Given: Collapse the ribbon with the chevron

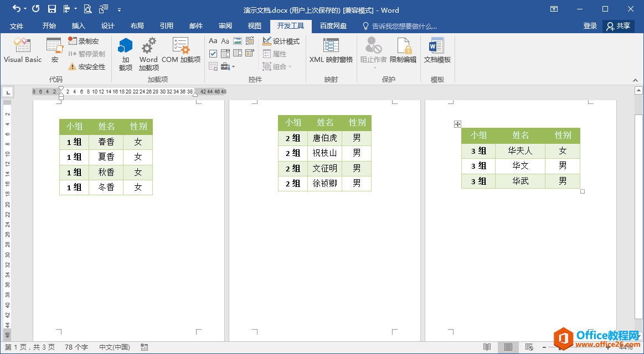Looking at the screenshot, I should point(635,80).
